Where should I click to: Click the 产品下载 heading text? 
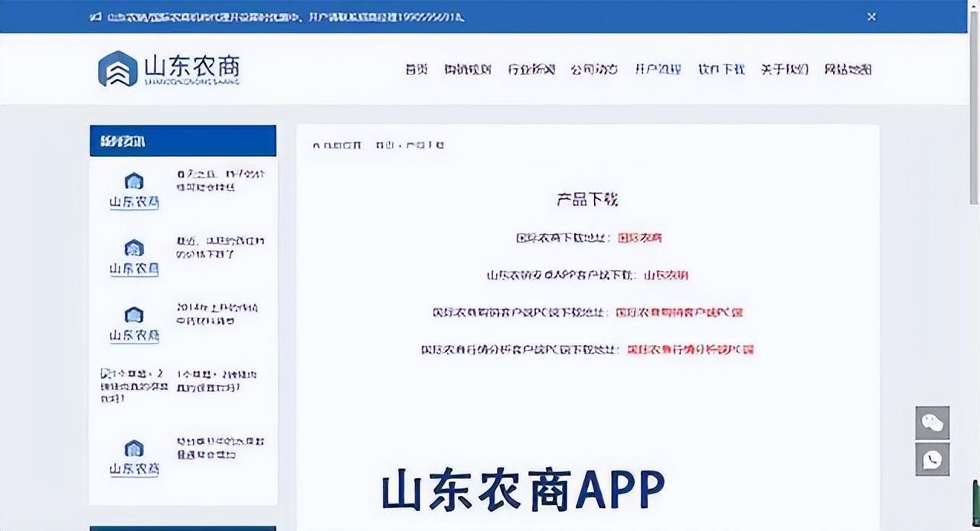(587, 200)
